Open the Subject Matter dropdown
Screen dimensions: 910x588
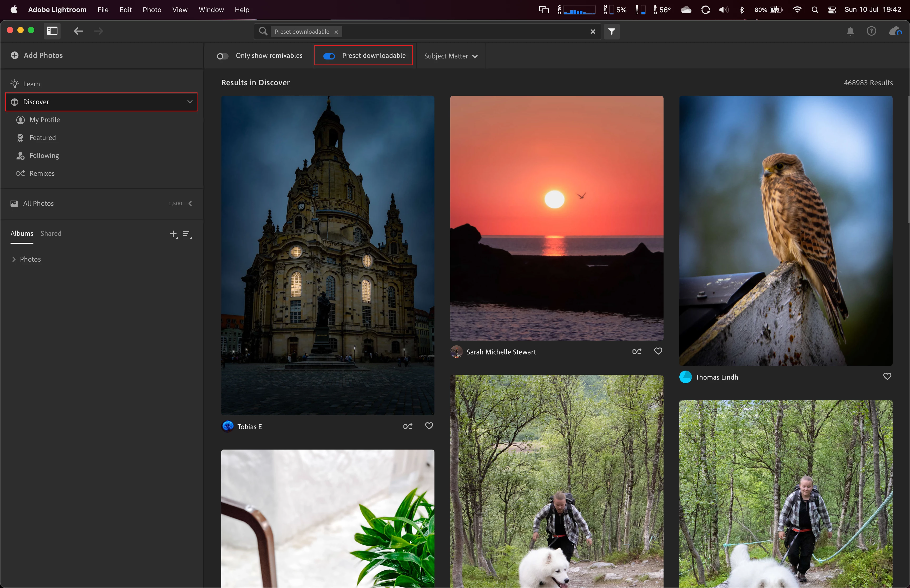[x=451, y=56]
